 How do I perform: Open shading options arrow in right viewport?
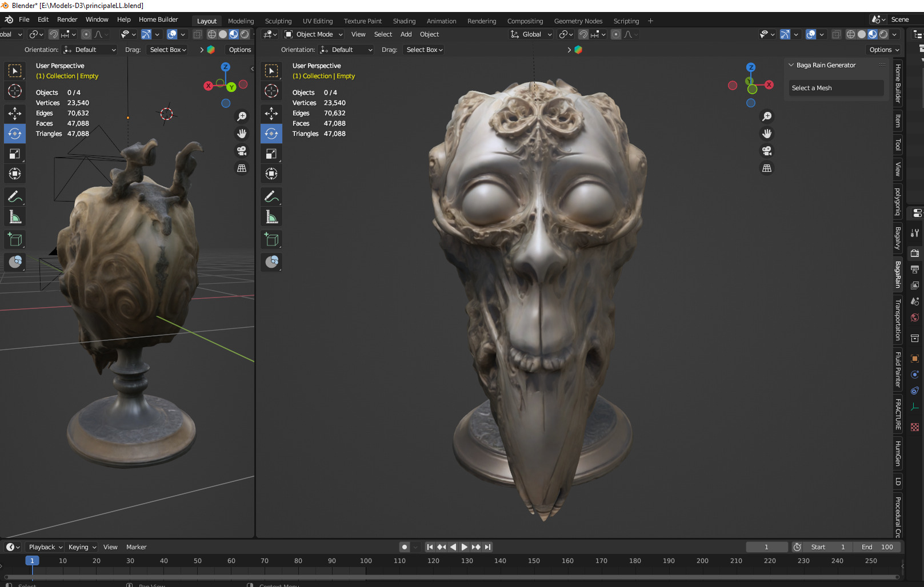[894, 34]
